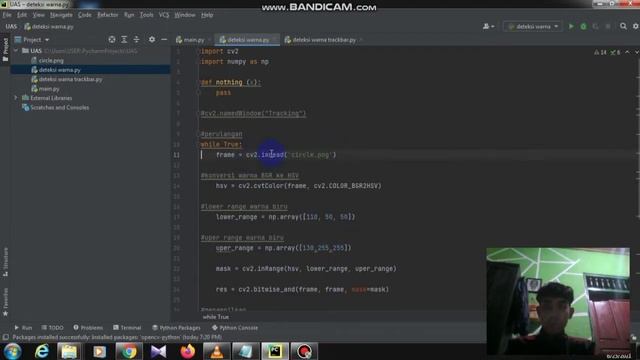Image resolution: width=640 pixels, height=360 pixels.
Task: Click the Collapse All icon in Project panel
Action: [x=136, y=40]
